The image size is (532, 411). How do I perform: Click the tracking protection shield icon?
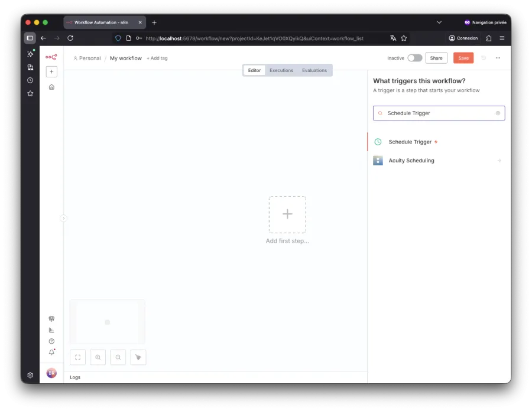118,38
